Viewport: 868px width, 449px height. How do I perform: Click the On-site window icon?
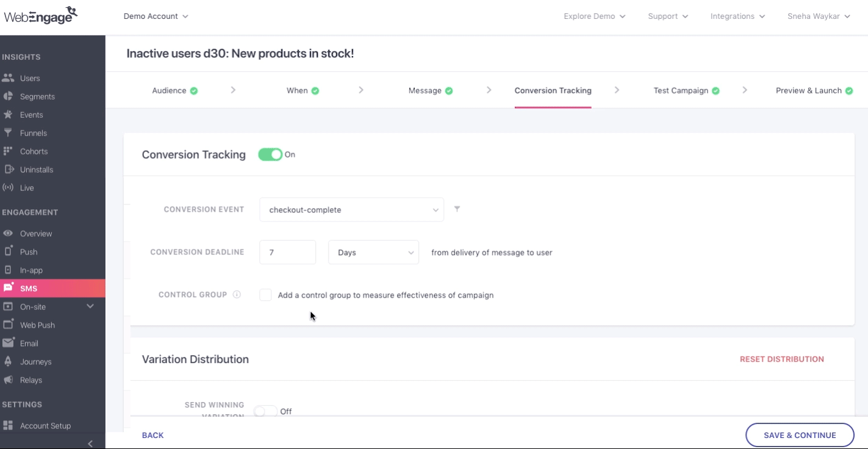[8, 307]
